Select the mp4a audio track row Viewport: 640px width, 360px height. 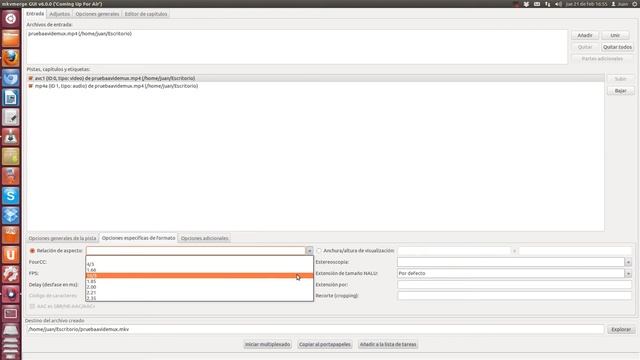click(x=316, y=86)
